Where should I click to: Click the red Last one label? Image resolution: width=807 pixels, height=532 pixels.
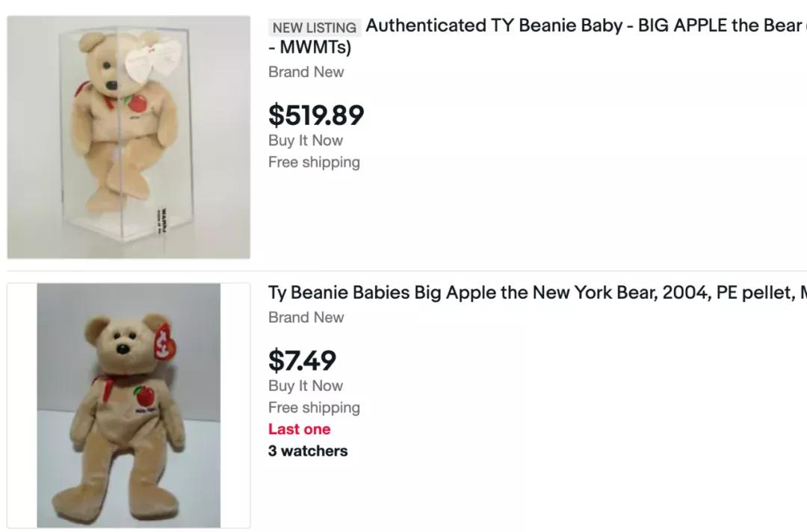[x=299, y=429]
